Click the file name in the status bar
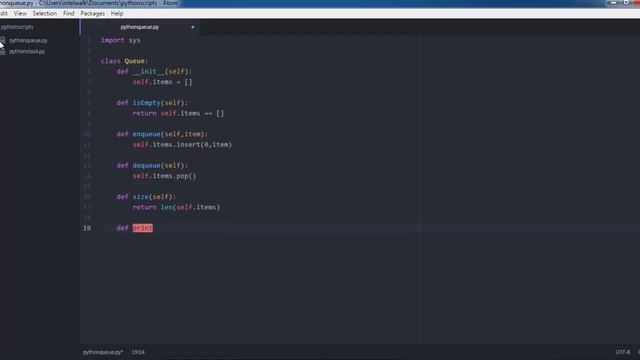Screen dimensions: 640x360 point(103,352)
